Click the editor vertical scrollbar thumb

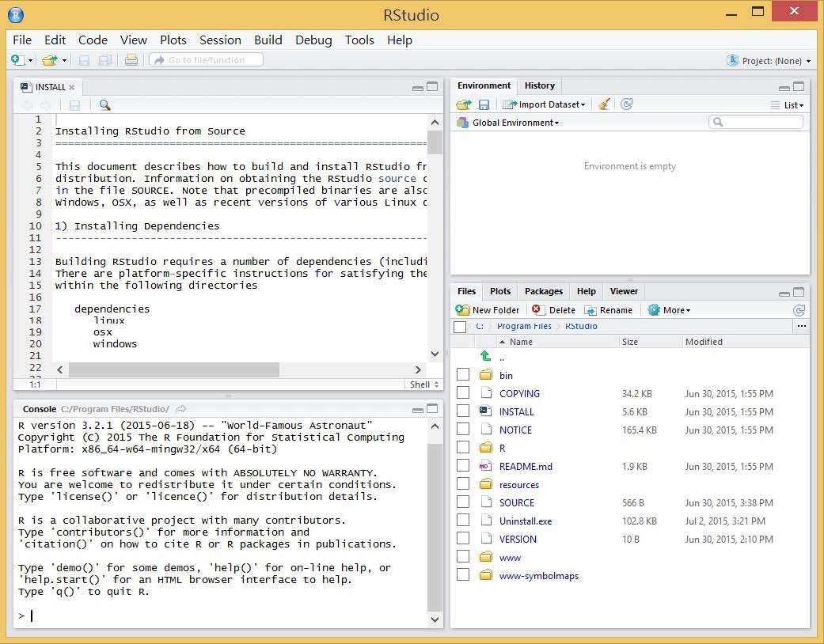(x=435, y=142)
